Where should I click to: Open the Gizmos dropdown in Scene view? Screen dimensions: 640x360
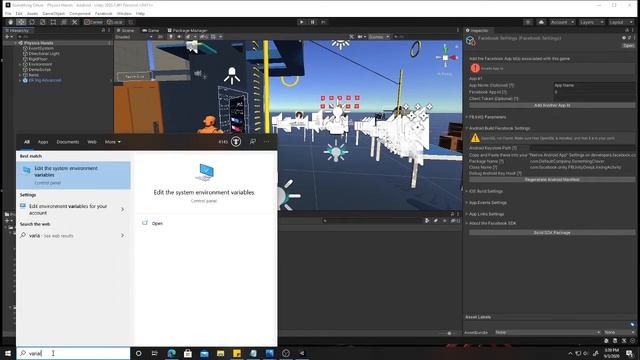tap(379, 37)
